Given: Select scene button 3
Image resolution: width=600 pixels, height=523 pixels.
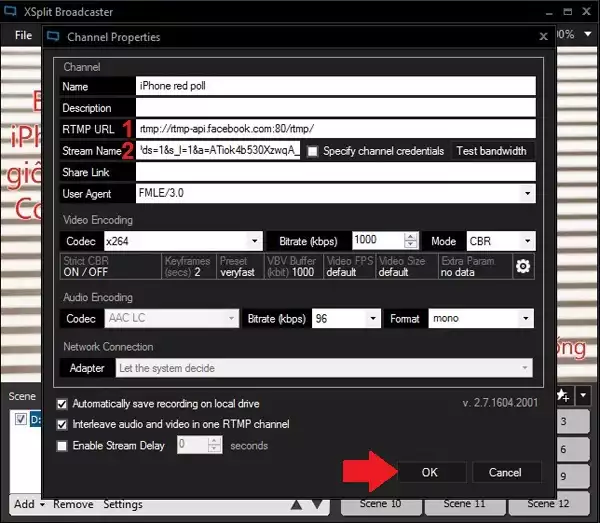Looking at the screenshot, I should pyautogui.click(x=572, y=422).
